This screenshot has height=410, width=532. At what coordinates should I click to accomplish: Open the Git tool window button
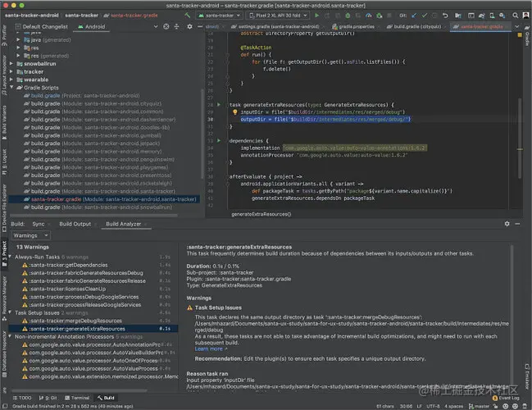coord(48,398)
